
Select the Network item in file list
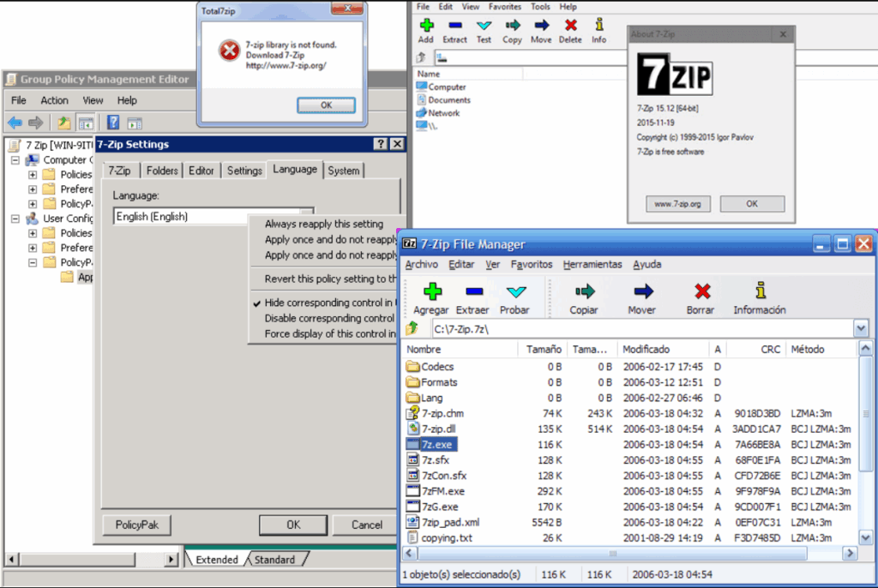(x=438, y=112)
